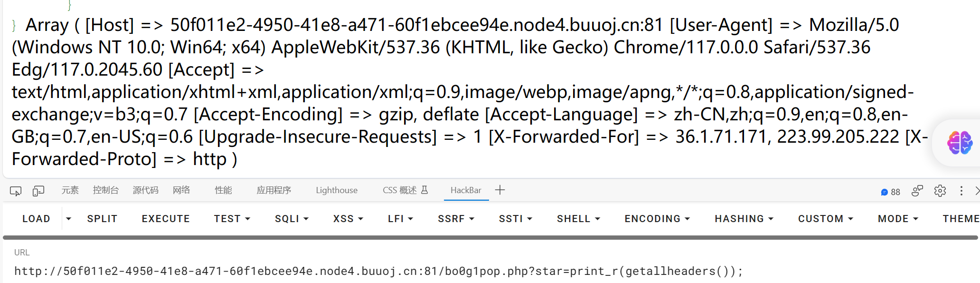Viewport: 980px width, 283px height.
Task: Click the experiments icon next to DevTools settings
Action: point(917,191)
